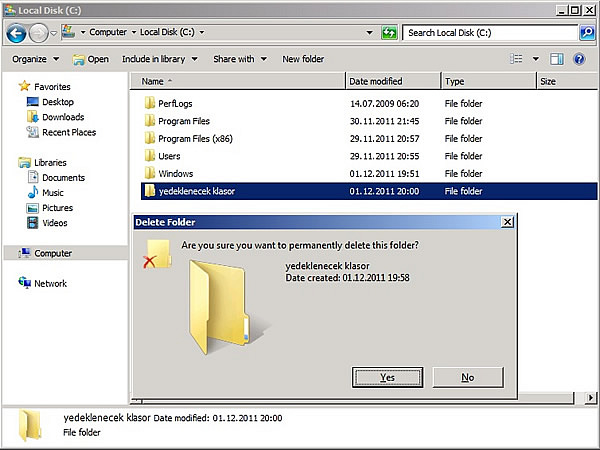Click the delete folder red X icon
The height and width of the screenshot is (450, 600).
click(x=157, y=254)
